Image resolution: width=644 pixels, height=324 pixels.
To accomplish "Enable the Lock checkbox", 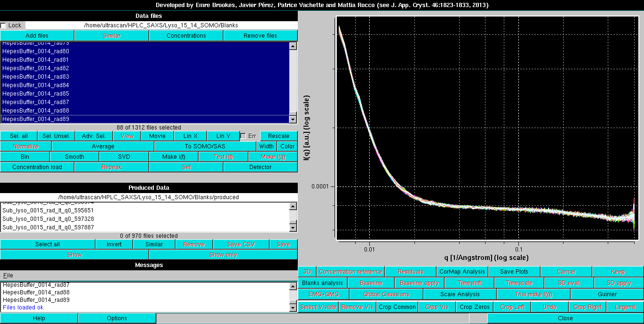I will (4, 25).
